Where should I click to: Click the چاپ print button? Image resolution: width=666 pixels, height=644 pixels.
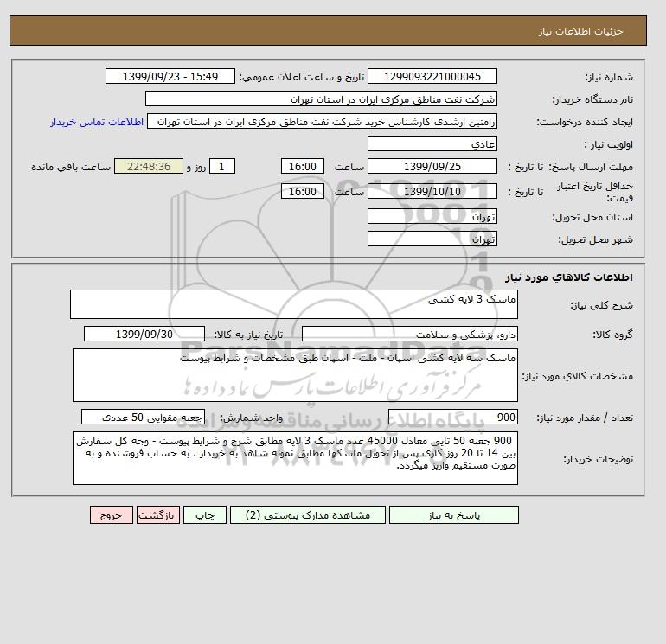tap(205, 515)
